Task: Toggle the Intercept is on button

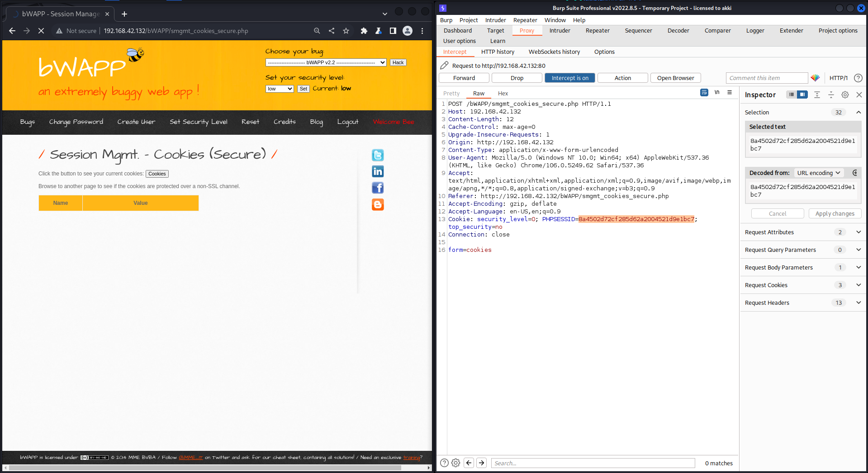Action: [x=569, y=78]
